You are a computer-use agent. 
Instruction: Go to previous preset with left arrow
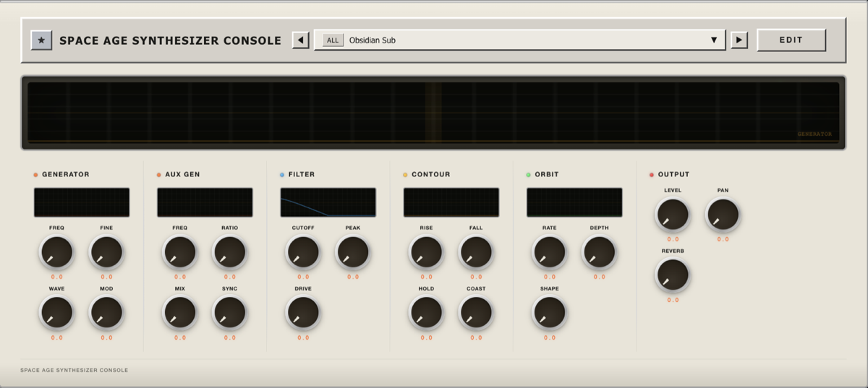[300, 40]
